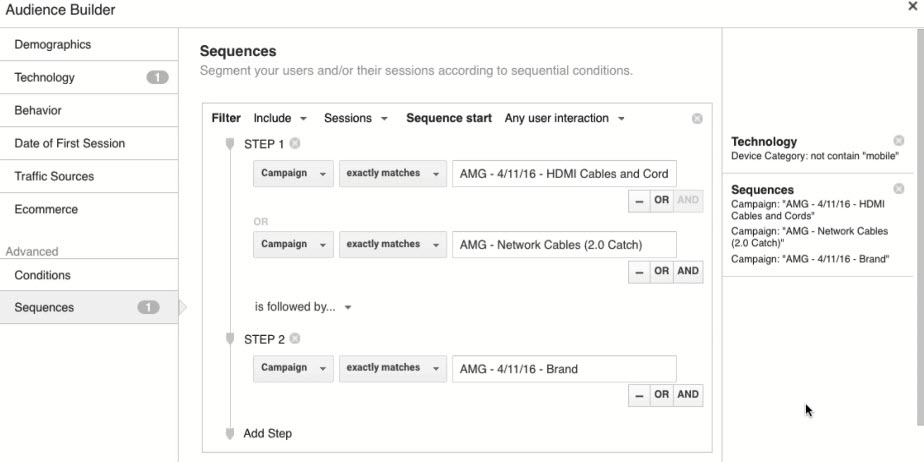Open Traffic Sources section
924x462 pixels.
tap(54, 176)
